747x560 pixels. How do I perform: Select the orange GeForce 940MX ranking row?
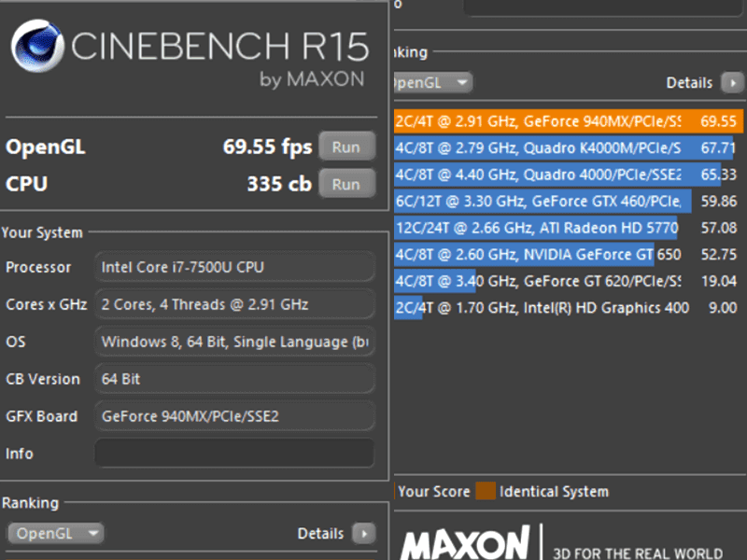click(569, 121)
